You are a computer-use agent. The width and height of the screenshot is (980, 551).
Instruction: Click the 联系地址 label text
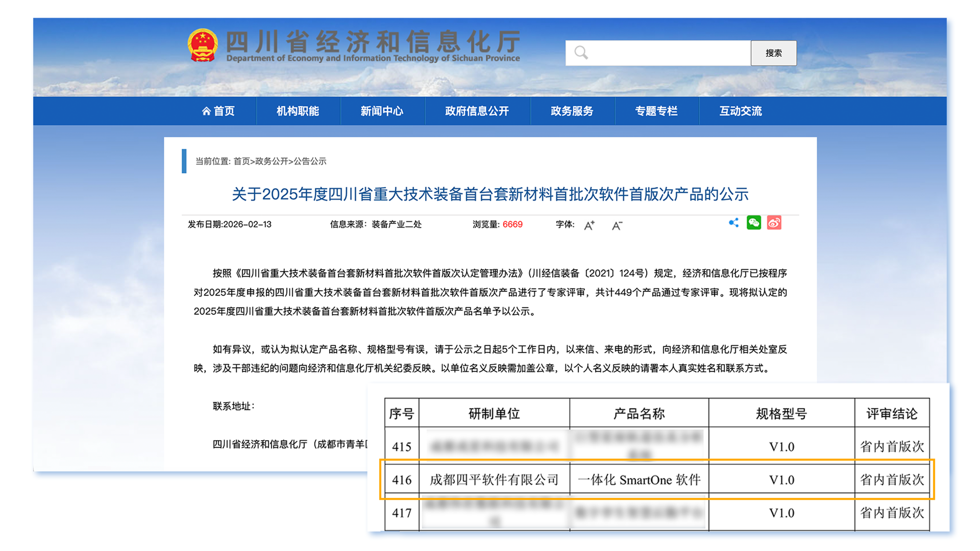[233, 406]
